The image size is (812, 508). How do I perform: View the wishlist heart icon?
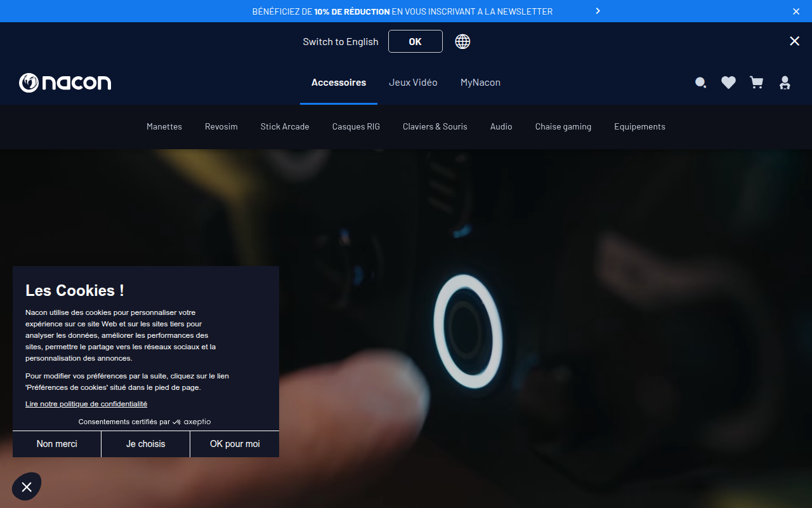point(728,83)
